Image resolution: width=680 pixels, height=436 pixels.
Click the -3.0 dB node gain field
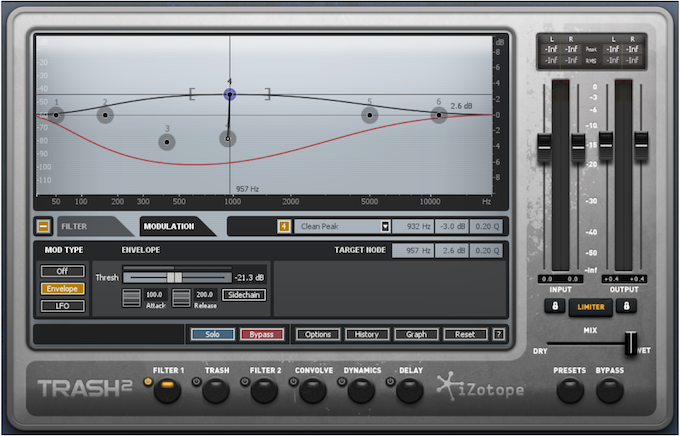tap(452, 226)
